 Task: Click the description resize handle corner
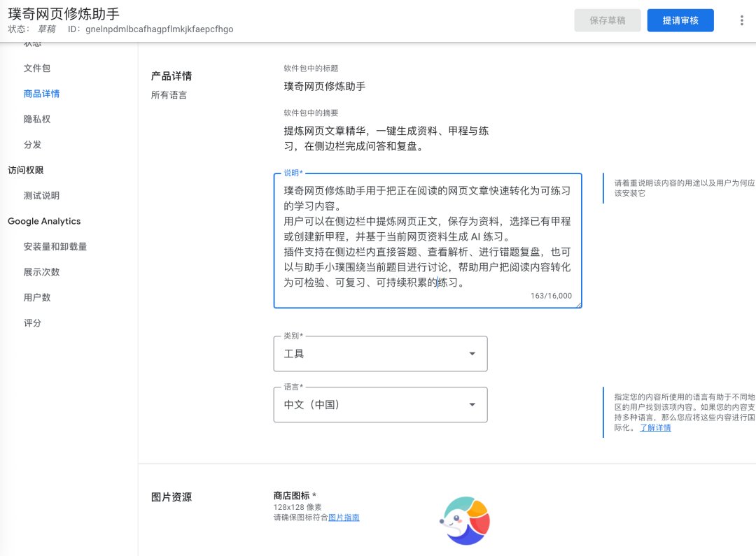tap(579, 305)
